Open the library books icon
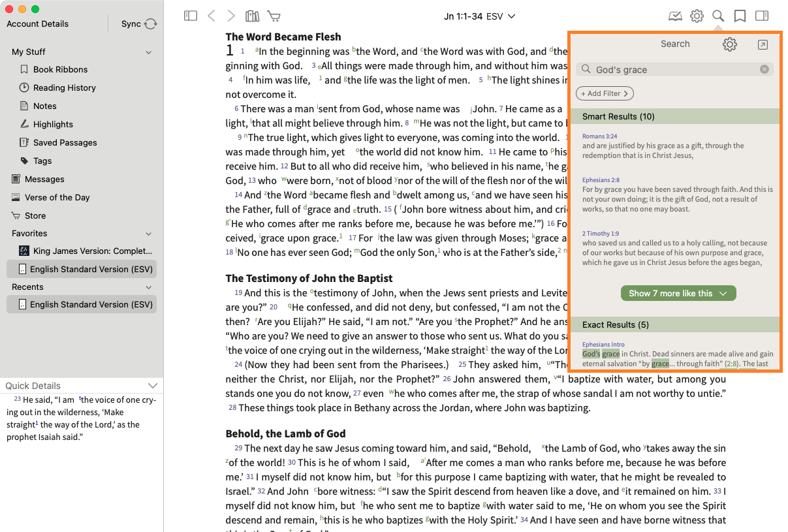This screenshot has height=532, width=788. click(252, 16)
